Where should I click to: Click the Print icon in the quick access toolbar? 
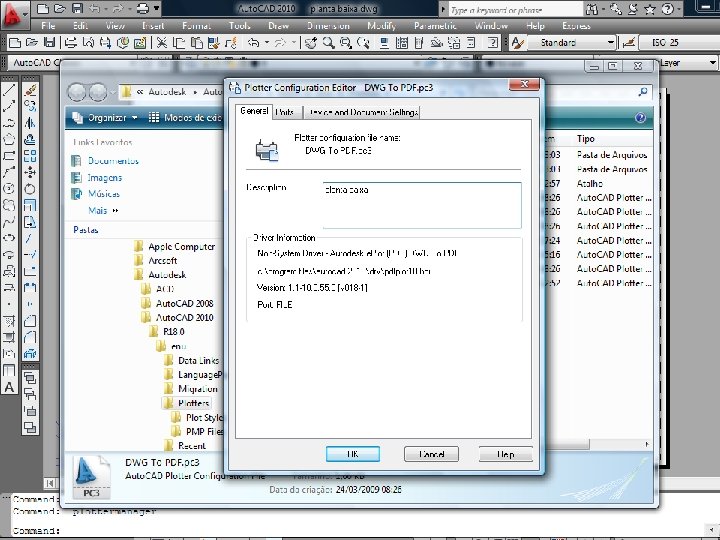click(x=143, y=8)
